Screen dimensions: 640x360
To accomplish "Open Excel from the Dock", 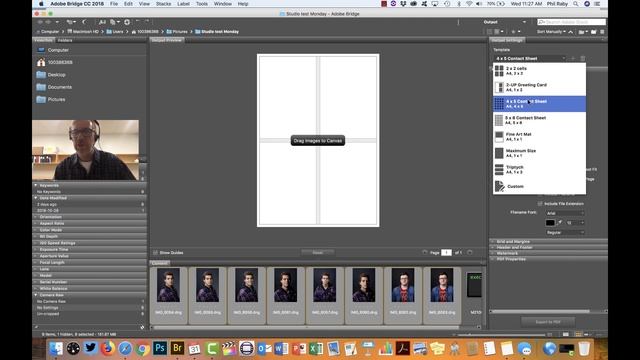I will point(316,349).
